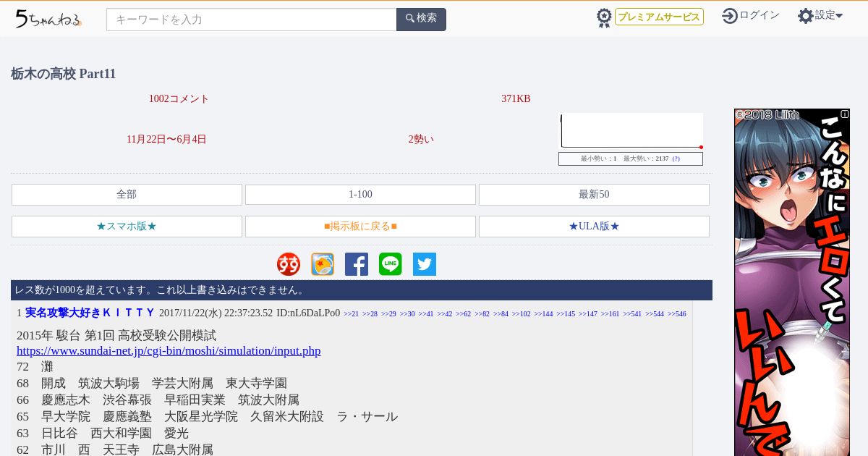Image resolution: width=868 pixels, height=456 pixels.
Task: Open the ad info icon
Action: 844,114
